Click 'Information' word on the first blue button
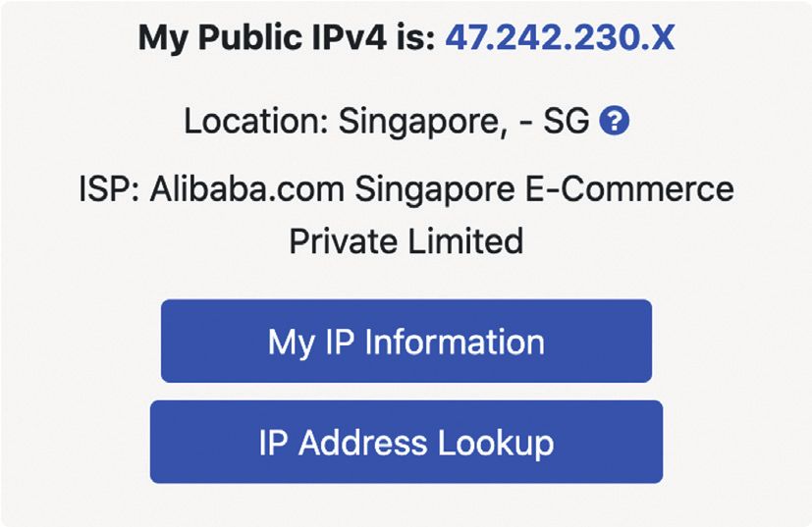Viewport: 812px width, 527px height. tap(455, 342)
